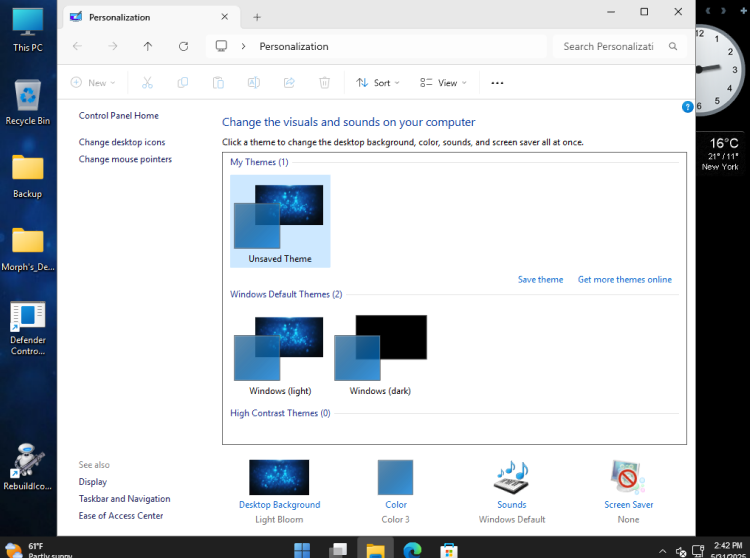The height and width of the screenshot is (558, 750).
Task: Select the Windows (dark) theme
Action: pos(380,355)
